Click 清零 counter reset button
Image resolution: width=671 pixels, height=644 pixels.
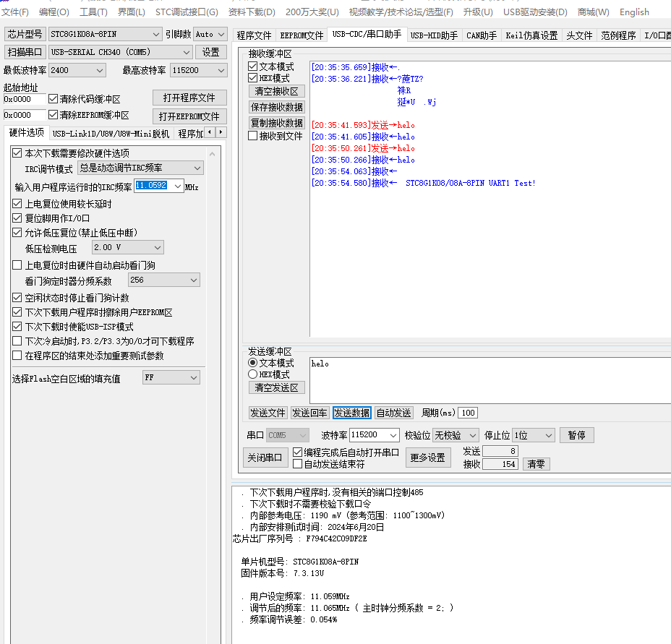[537, 464]
